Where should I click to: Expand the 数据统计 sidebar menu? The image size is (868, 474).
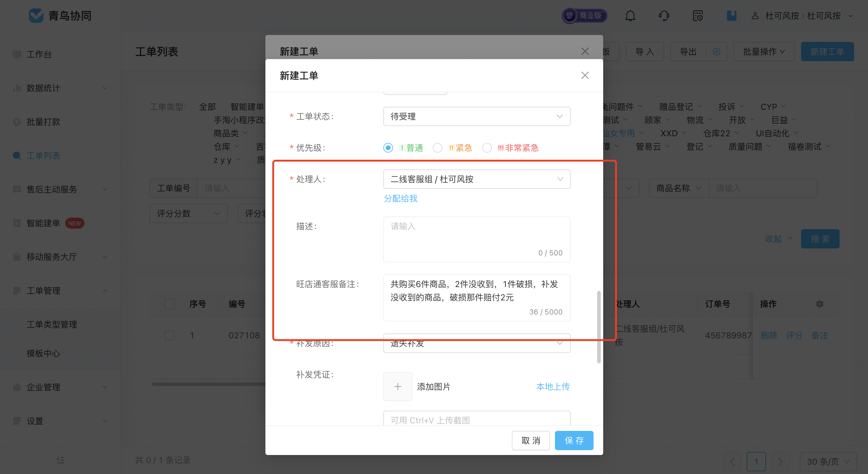(x=60, y=88)
